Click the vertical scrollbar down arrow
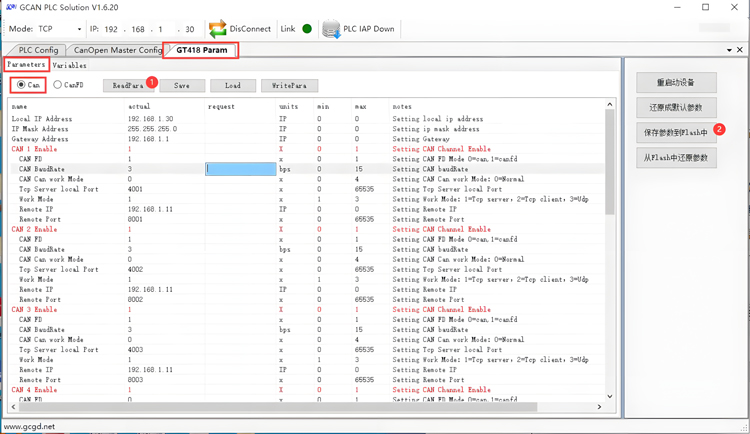 (610, 396)
